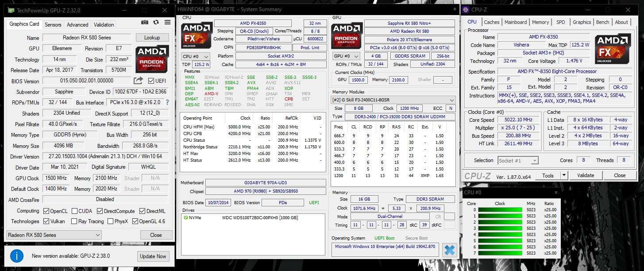Toggle the CUDA checkbox
The height and width of the screenshot is (271, 644).
coord(74,211)
